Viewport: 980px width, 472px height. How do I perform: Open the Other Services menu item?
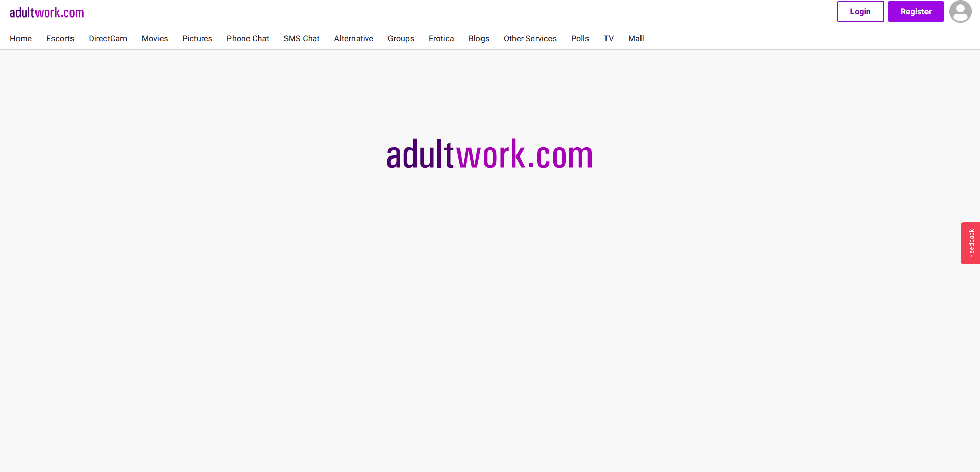(x=530, y=38)
